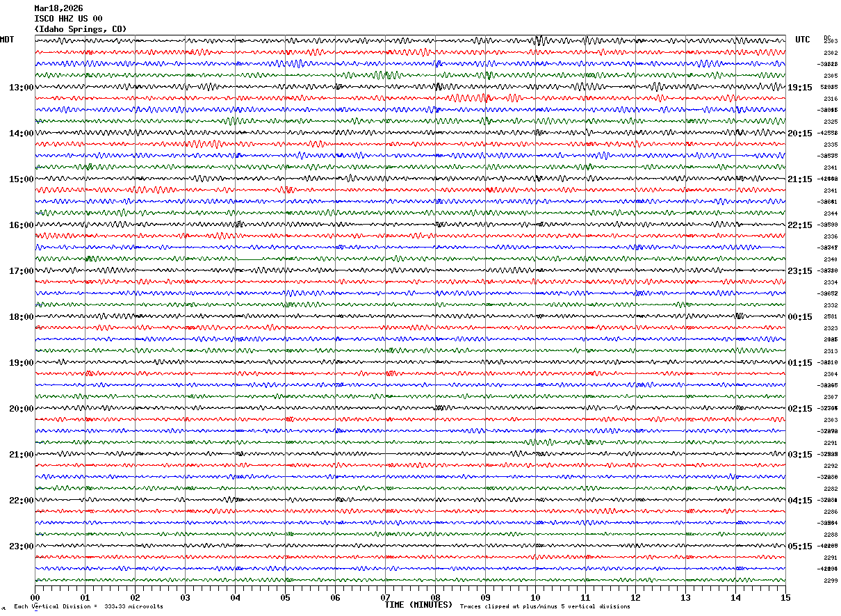This screenshot has height=616, width=841.
Task: Click the 22:15 UTC row label
Action: tap(799, 225)
